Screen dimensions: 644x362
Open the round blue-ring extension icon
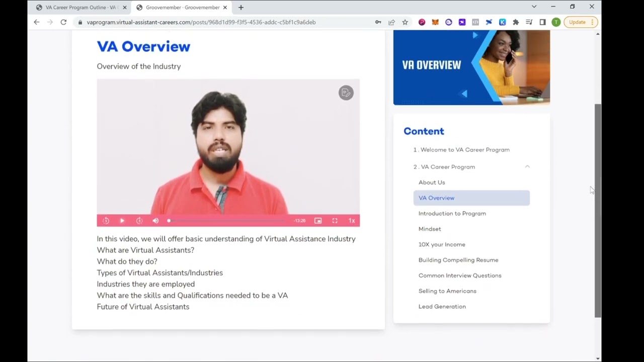coord(449,22)
